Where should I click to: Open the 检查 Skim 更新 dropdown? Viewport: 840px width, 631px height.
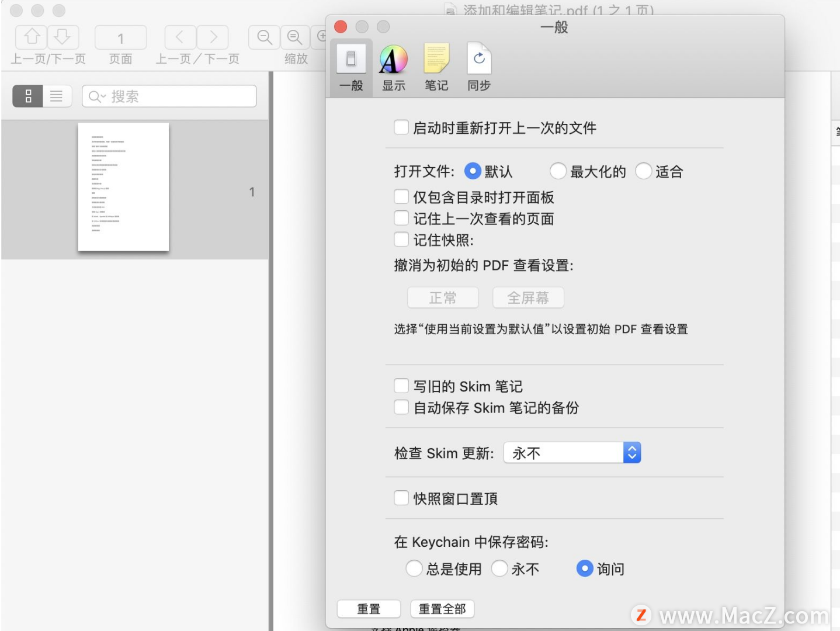572,453
